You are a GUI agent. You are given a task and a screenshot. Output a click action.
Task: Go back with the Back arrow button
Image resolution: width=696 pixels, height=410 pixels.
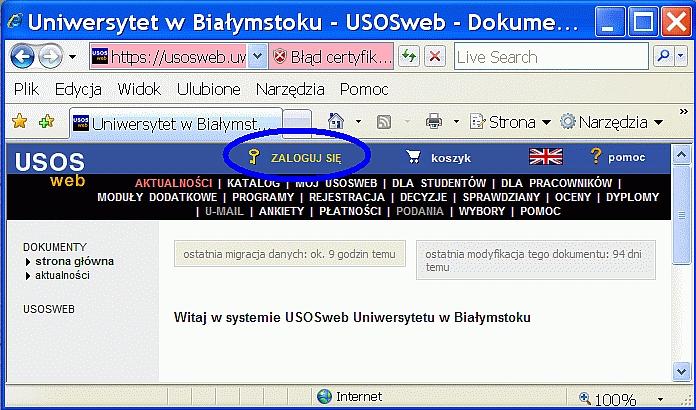22,57
